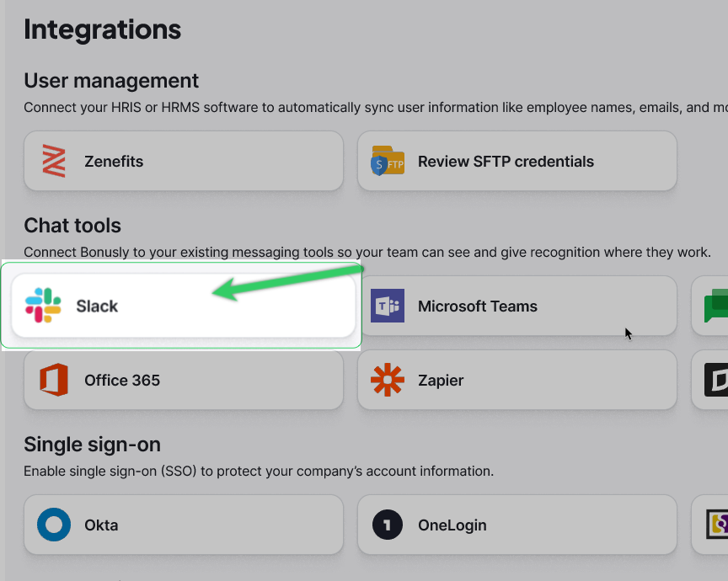Open the OneLogin single sign-on card
The height and width of the screenshot is (581, 728).
[x=517, y=525]
